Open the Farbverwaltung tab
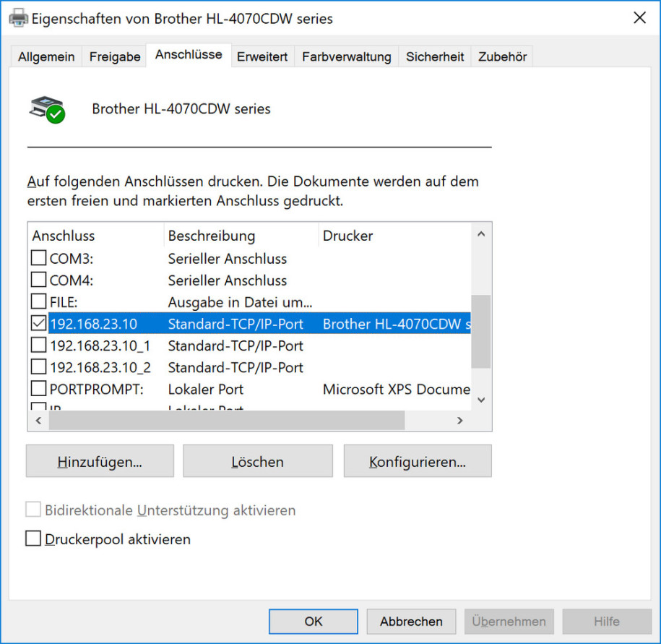661x644 pixels. (x=347, y=56)
